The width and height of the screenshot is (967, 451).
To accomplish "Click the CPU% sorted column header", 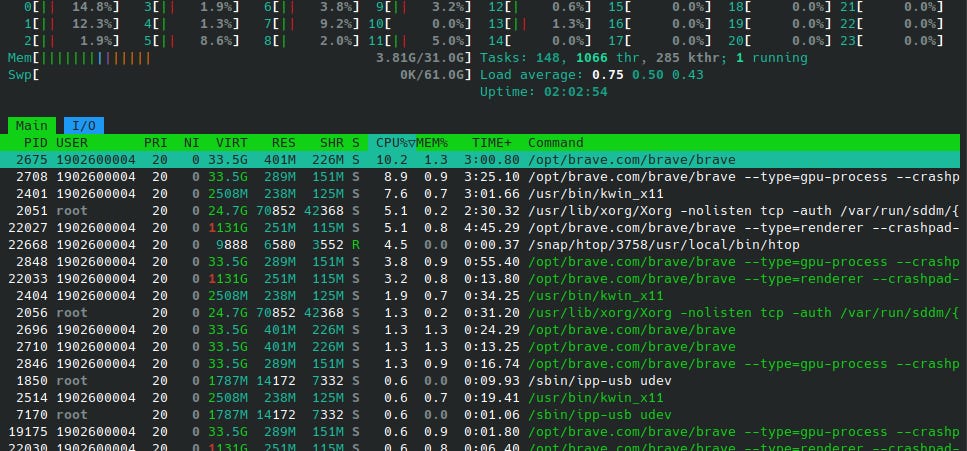I will [392, 143].
